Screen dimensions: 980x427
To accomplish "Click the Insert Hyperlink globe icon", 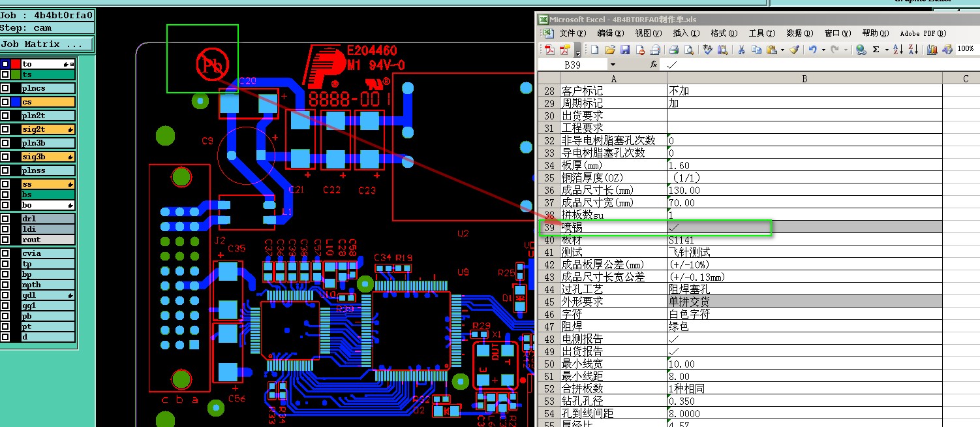I will click(x=861, y=50).
